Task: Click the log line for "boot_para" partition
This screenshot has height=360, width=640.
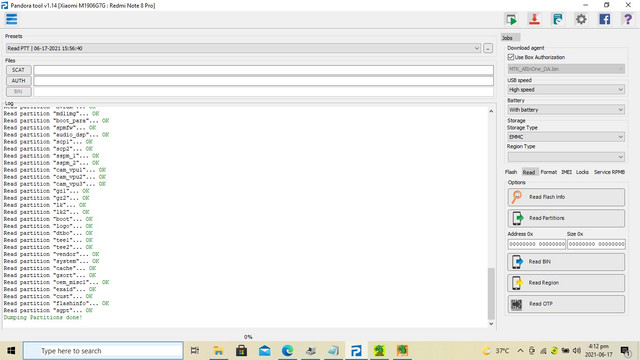Action: tap(56, 121)
